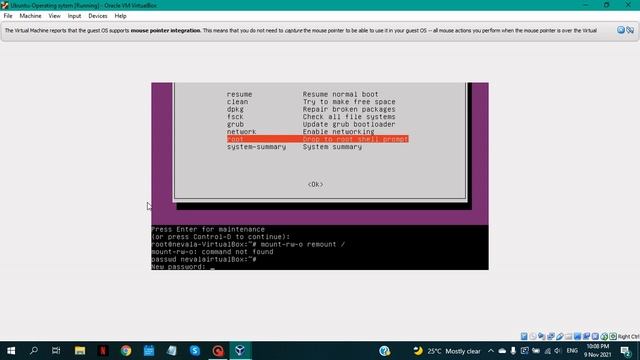Open the clock showing 10:08 PM
This screenshot has height=360, width=640.
tap(598, 351)
